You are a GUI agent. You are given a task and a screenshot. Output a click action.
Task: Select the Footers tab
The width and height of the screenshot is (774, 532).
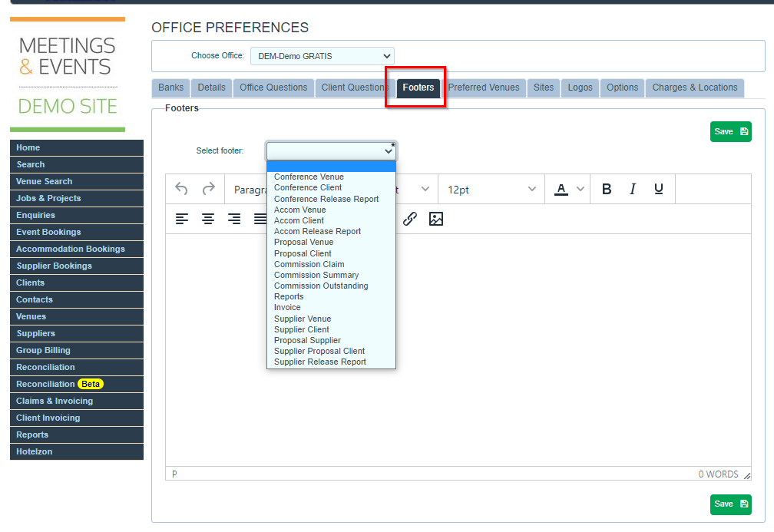(x=418, y=88)
